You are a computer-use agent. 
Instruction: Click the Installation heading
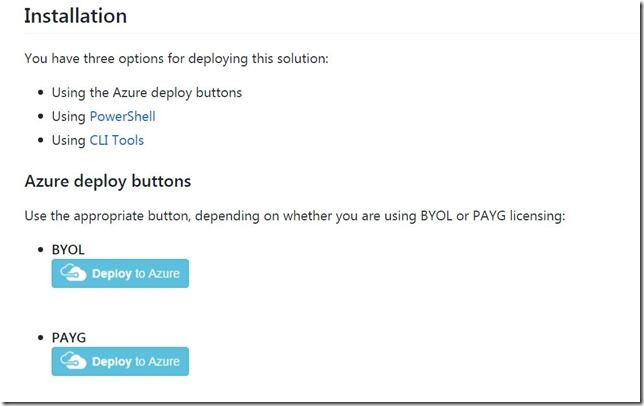[75, 16]
